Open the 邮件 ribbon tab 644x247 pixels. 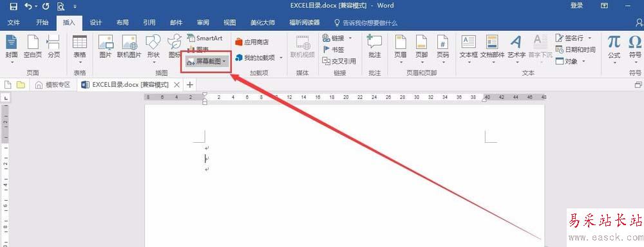[x=176, y=23]
